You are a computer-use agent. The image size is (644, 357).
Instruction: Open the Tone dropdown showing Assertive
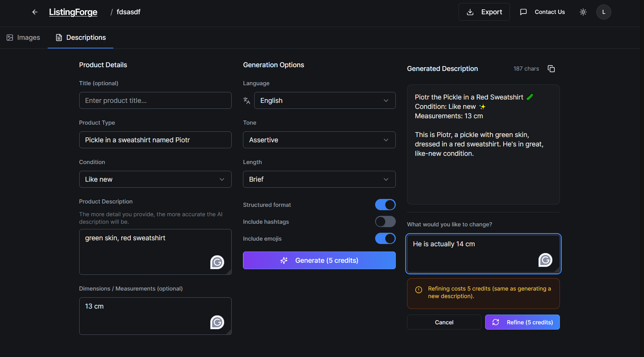[x=319, y=140]
